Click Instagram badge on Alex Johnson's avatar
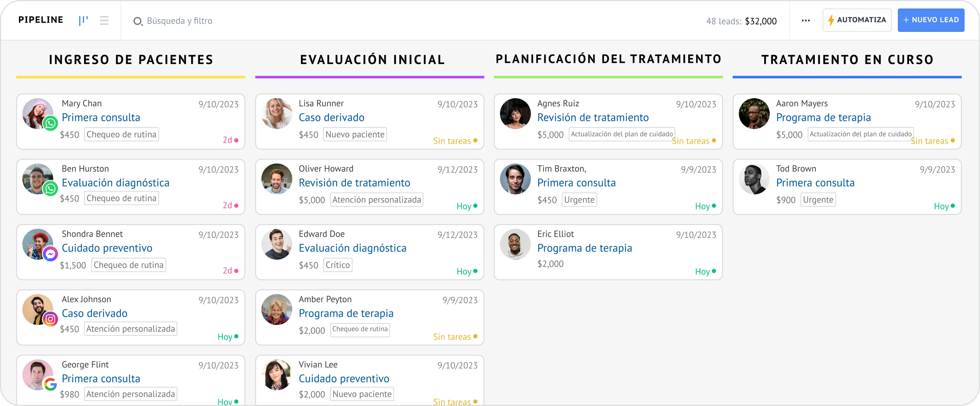980x406 pixels. (x=50, y=319)
